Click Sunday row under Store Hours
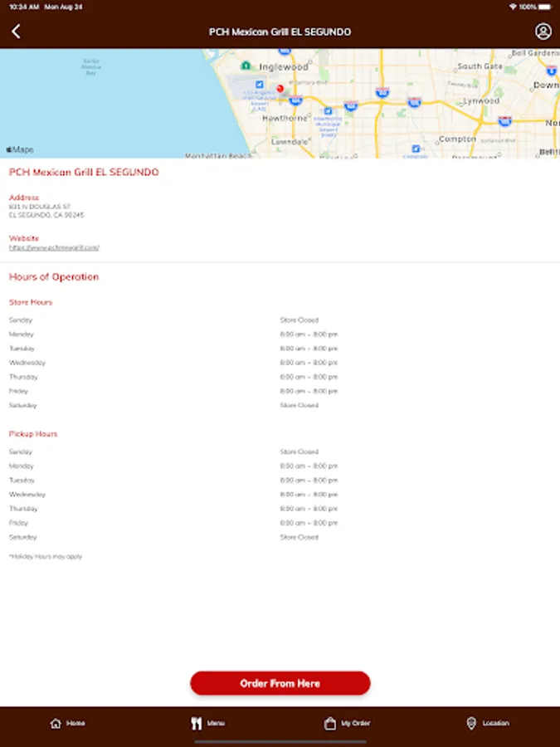Screen dimensions: 560x747 coord(280,320)
